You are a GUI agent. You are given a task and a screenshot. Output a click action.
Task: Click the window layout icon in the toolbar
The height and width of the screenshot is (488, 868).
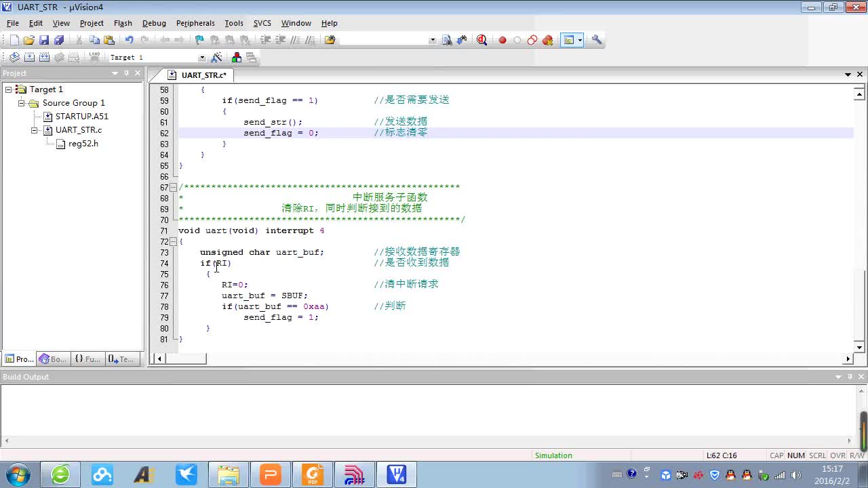coord(568,40)
